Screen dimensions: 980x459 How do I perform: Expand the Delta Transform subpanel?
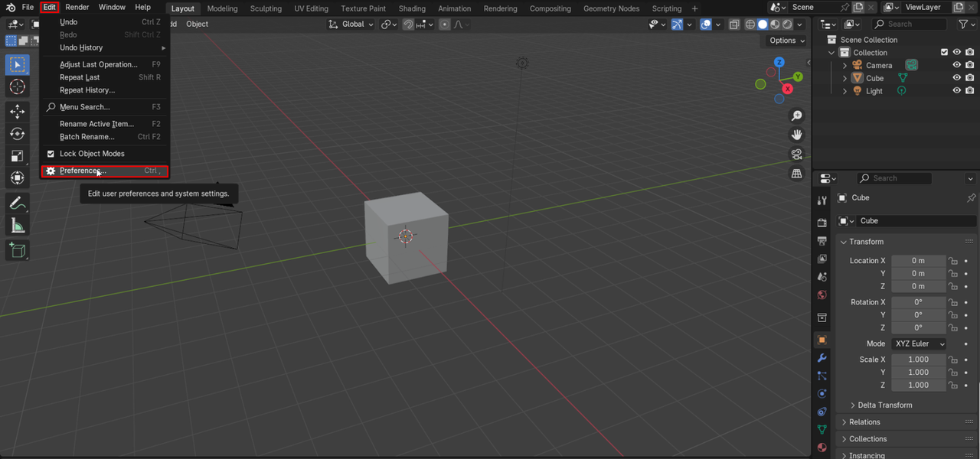point(853,405)
